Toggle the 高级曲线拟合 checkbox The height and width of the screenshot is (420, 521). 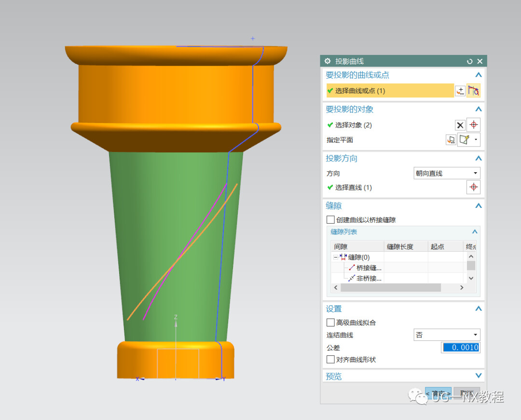[x=330, y=323]
